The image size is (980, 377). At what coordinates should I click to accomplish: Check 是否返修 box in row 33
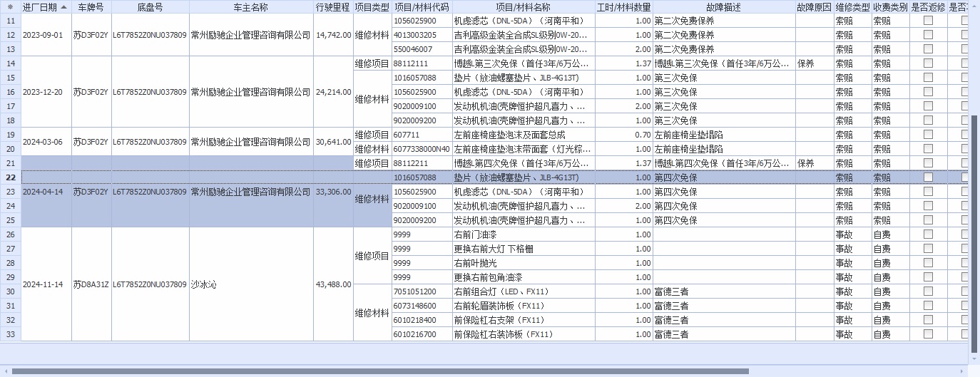(929, 334)
